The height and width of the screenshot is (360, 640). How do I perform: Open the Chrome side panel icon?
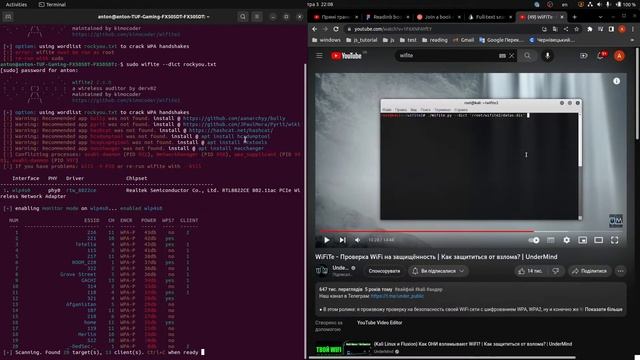click(611, 29)
